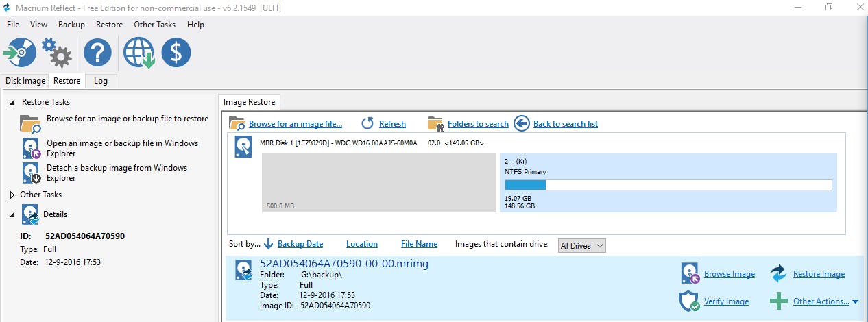Click the folder icon beside Browse for an image or backup file
Screen dimensions: 868x322
click(x=31, y=123)
